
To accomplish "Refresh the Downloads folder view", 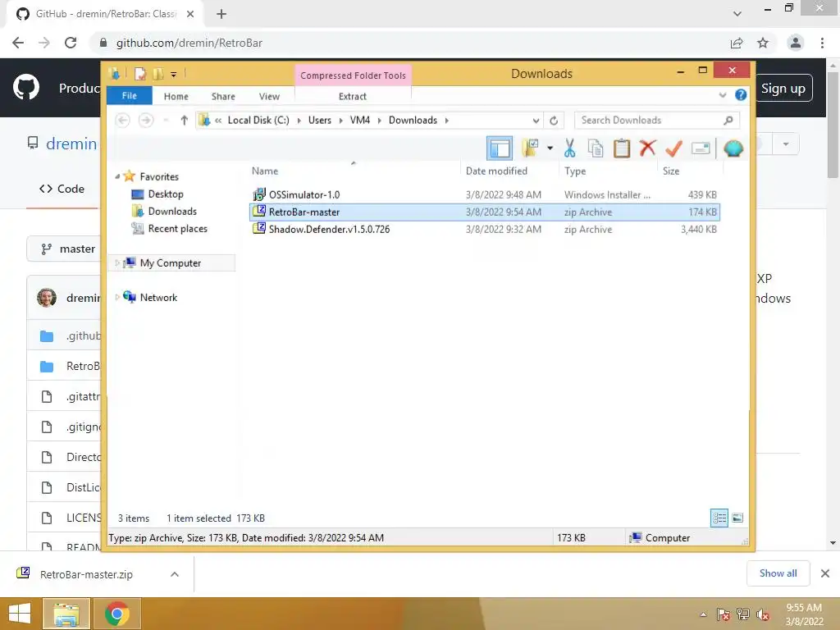I will [x=554, y=121].
